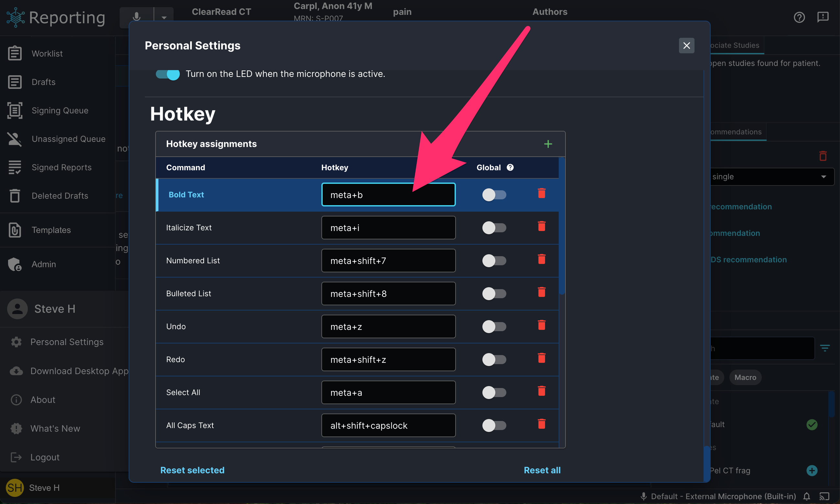This screenshot has height=504, width=840.
Task: Toggle Global switch for Undo
Action: click(494, 326)
